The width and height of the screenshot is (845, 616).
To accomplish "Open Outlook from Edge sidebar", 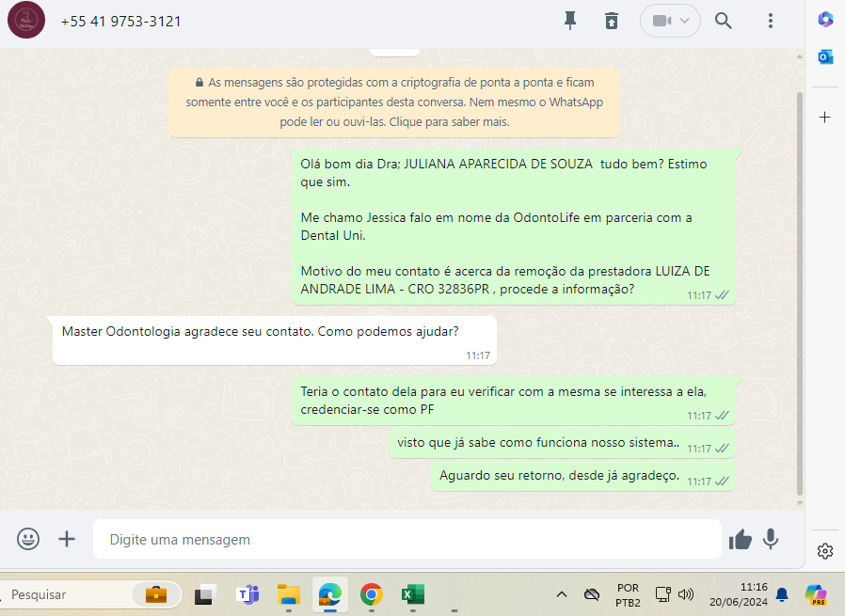I will point(825,56).
